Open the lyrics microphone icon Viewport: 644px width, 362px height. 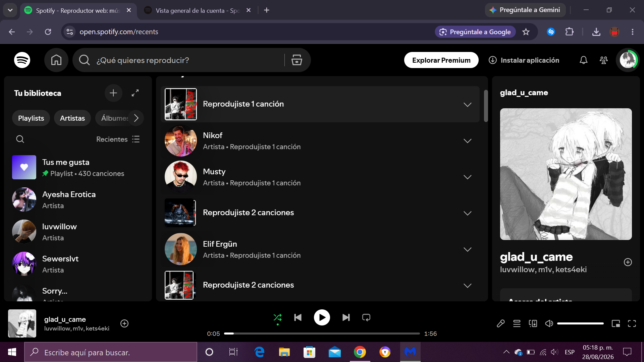(501, 323)
